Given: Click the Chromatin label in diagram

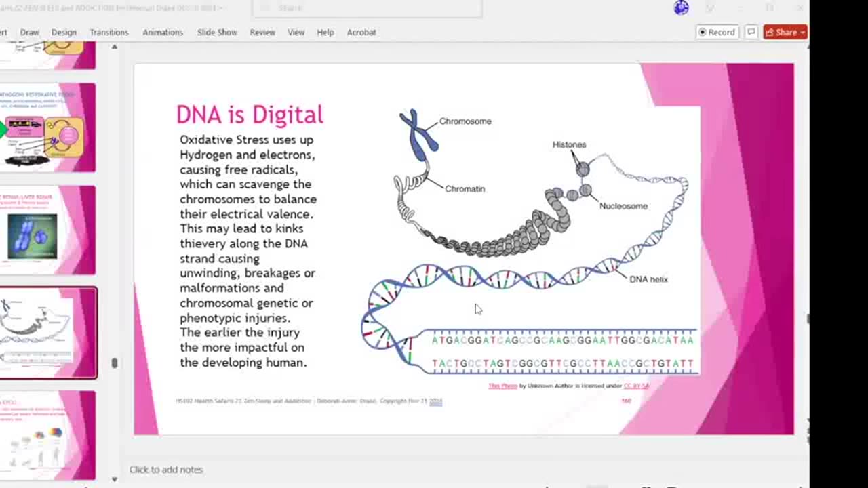Looking at the screenshot, I should (465, 189).
